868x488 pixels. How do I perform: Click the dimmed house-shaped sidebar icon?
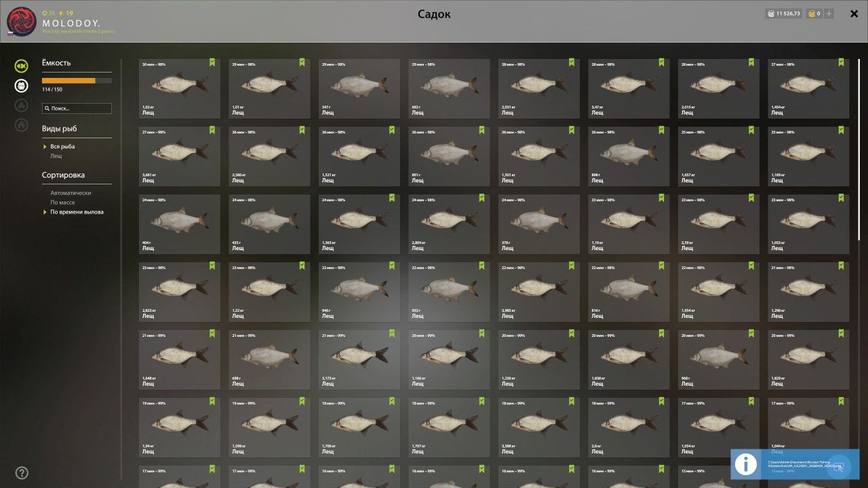point(22,125)
